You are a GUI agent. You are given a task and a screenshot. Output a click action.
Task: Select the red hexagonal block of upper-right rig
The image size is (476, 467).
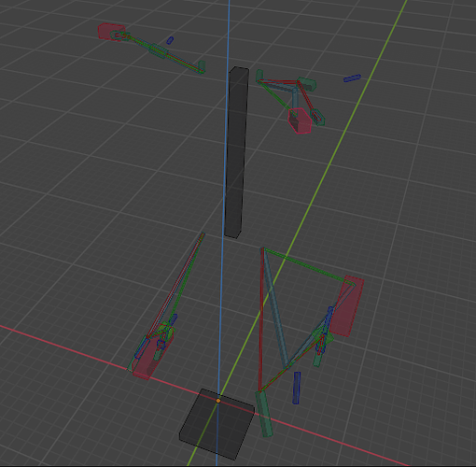tap(300, 120)
